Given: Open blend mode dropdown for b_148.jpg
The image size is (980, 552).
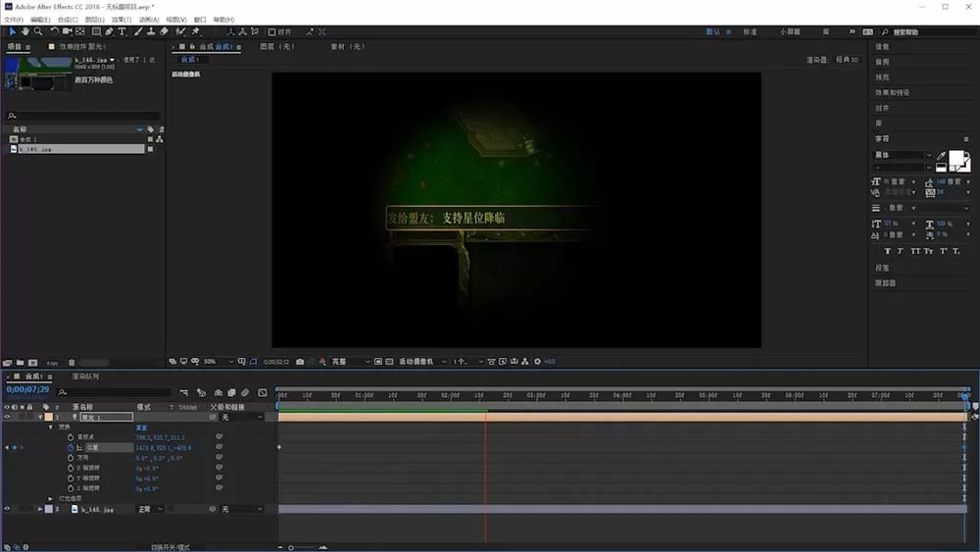Looking at the screenshot, I should 151,509.
